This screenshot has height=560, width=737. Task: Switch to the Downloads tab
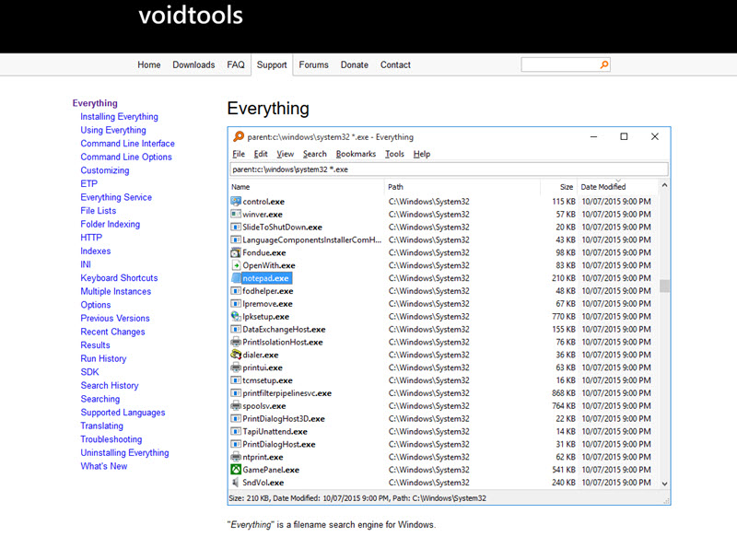pyautogui.click(x=193, y=64)
